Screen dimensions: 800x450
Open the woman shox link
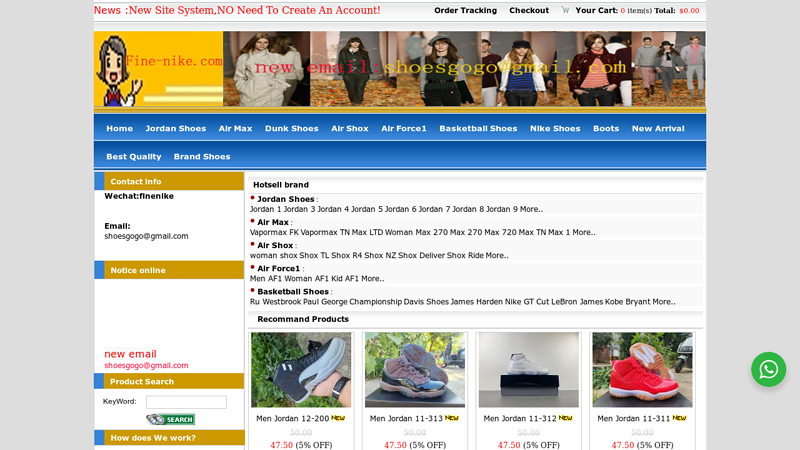click(x=273, y=255)
